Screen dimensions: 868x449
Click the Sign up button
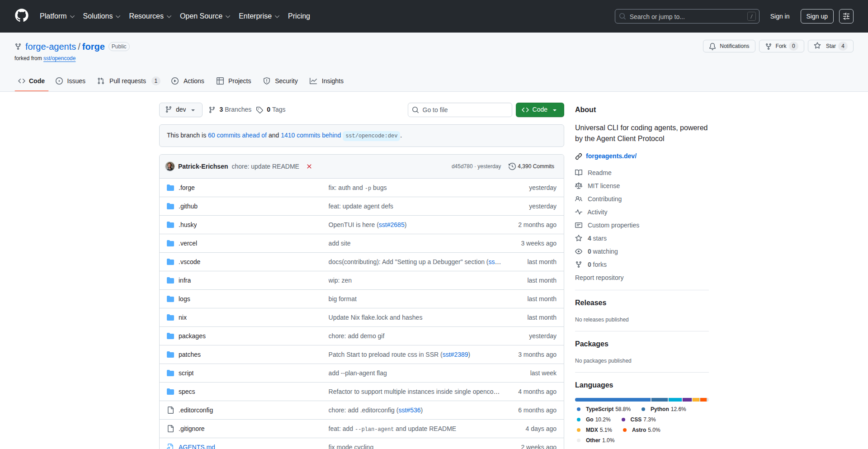tap(816, 16)
